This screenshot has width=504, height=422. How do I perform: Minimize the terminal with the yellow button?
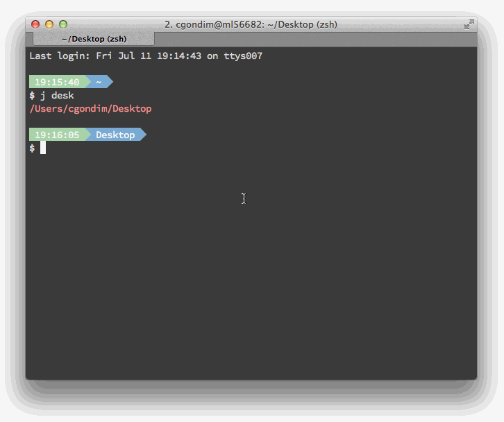coord(49,24)
